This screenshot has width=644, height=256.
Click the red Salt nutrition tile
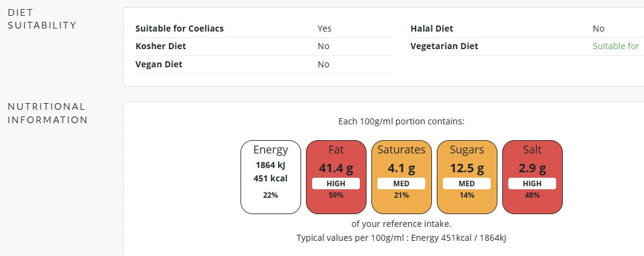[533, 177]
